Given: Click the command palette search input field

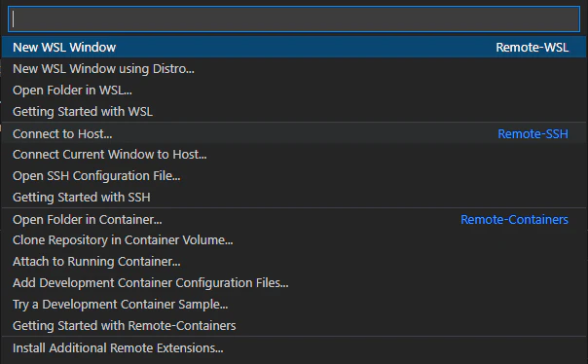Looking at the screenshot, I should [x=294, y=19].
